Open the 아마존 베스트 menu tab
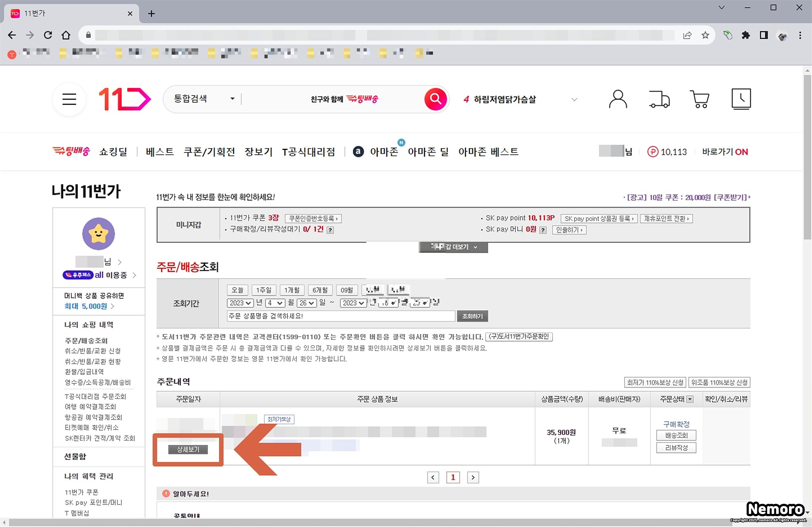 click(488, 152)
